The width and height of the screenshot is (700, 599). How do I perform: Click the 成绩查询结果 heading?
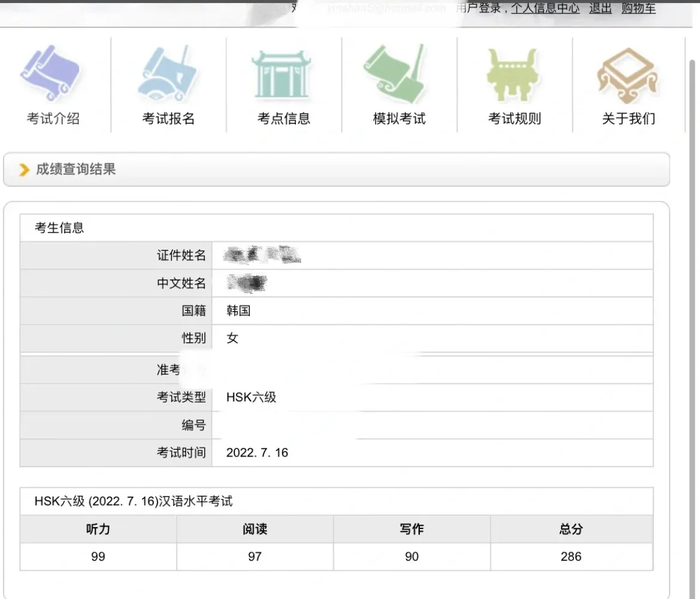[75, 169]
